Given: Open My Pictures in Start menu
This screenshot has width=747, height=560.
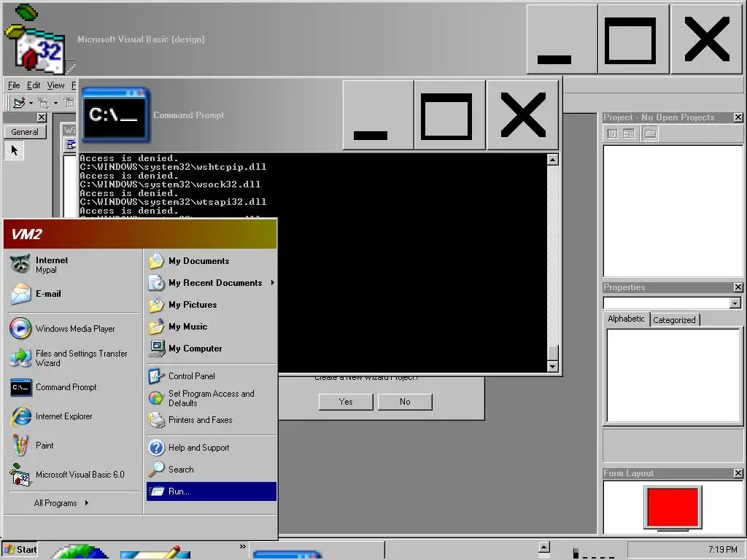Looking at the screenshot, I should click(x=212, y=305).
